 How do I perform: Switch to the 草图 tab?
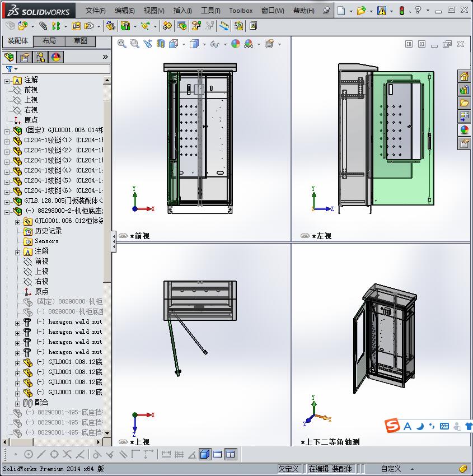(81, 41)
